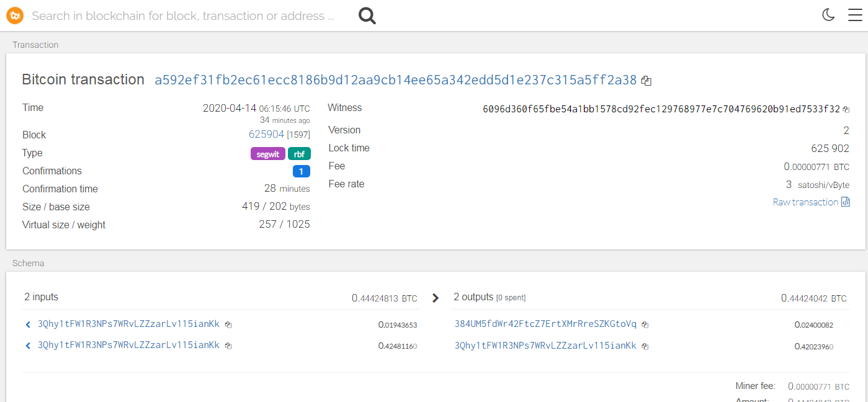Viewport: 868px width, 402px height.
Task: Expand the first input's previous transaction arrow
Action: coord(28,324)
